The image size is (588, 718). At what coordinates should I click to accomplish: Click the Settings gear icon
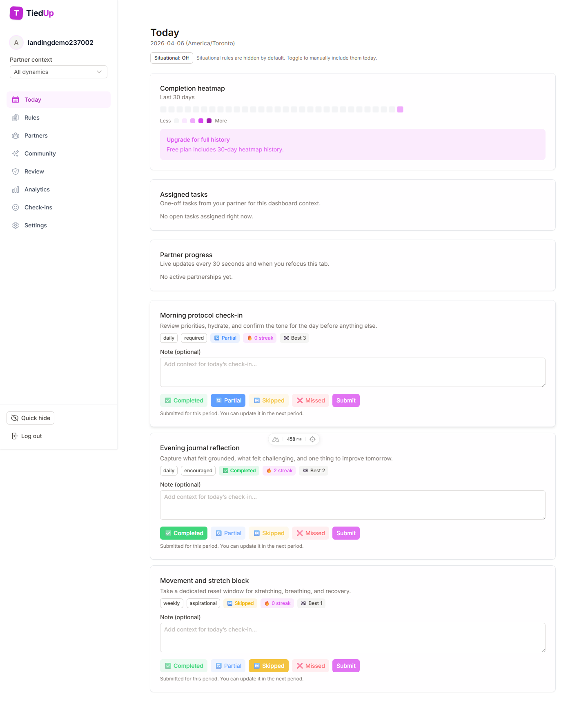pos(16,225)
